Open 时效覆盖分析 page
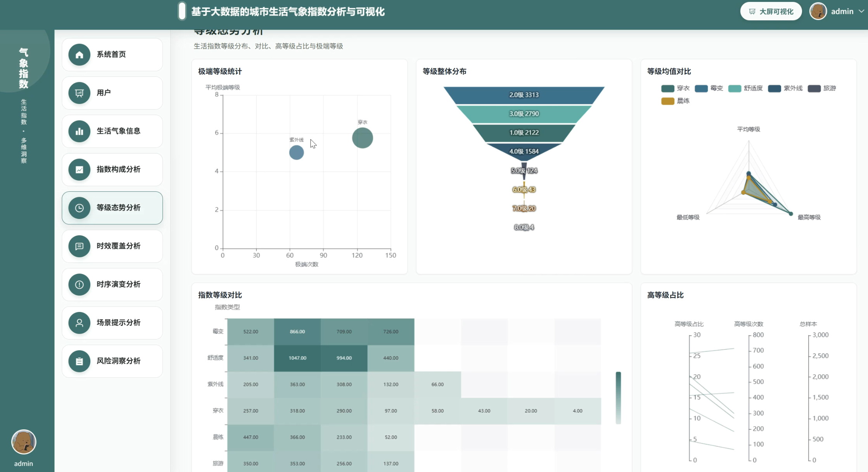The width and height of the screenshot is (868, 472). [x=112, y=246]
